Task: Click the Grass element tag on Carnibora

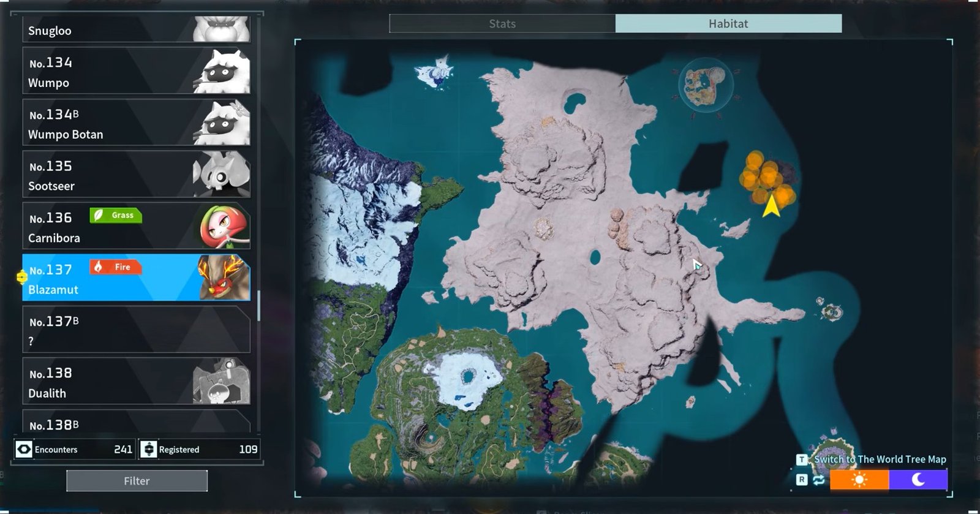Action: (116, 215)
